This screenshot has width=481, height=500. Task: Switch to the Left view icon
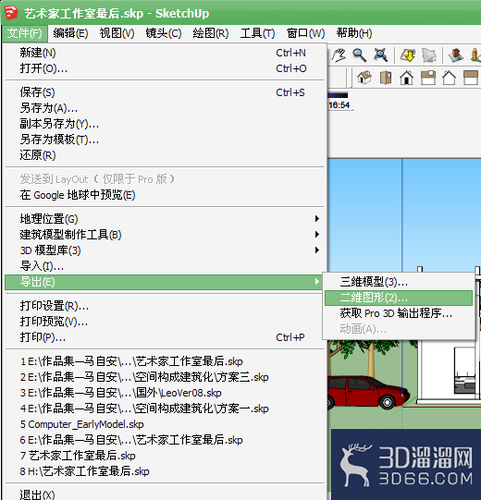471,78
